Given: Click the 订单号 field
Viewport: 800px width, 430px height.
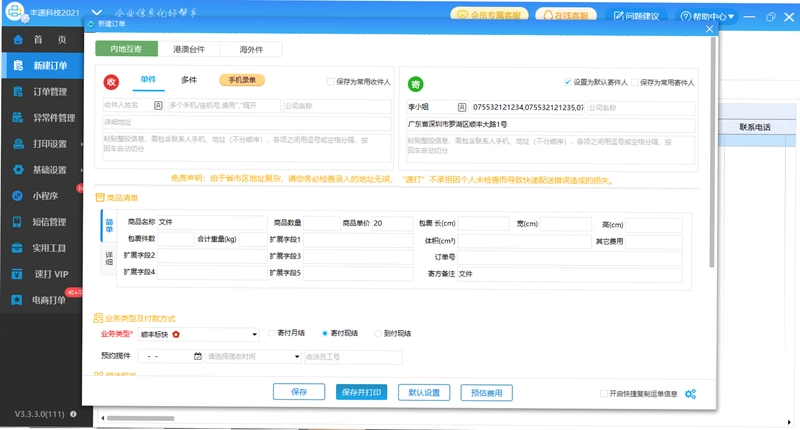Looking at the screenshot, I should (x=569, y=258).
